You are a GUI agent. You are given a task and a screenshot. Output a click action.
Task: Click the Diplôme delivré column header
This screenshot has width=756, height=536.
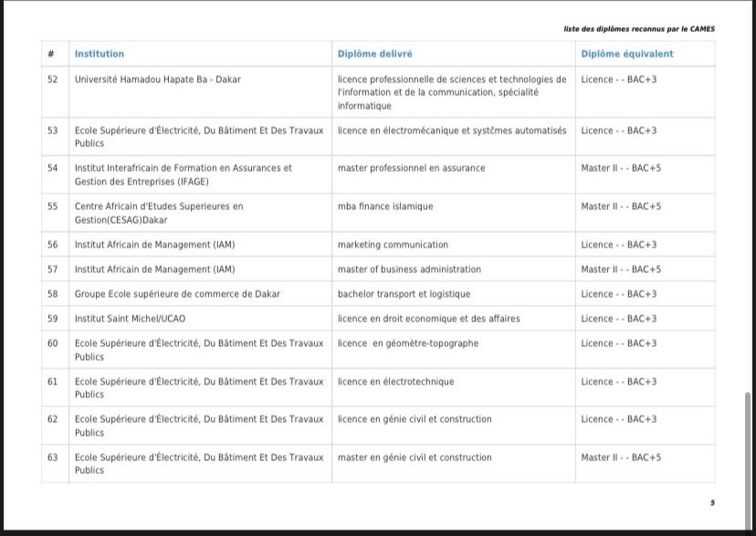click(374, 54)
